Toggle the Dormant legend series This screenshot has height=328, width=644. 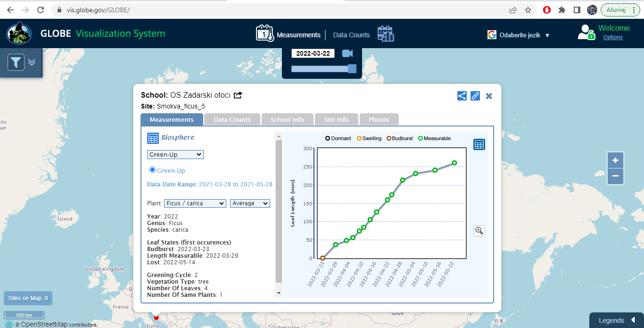[x=338, y=138]
